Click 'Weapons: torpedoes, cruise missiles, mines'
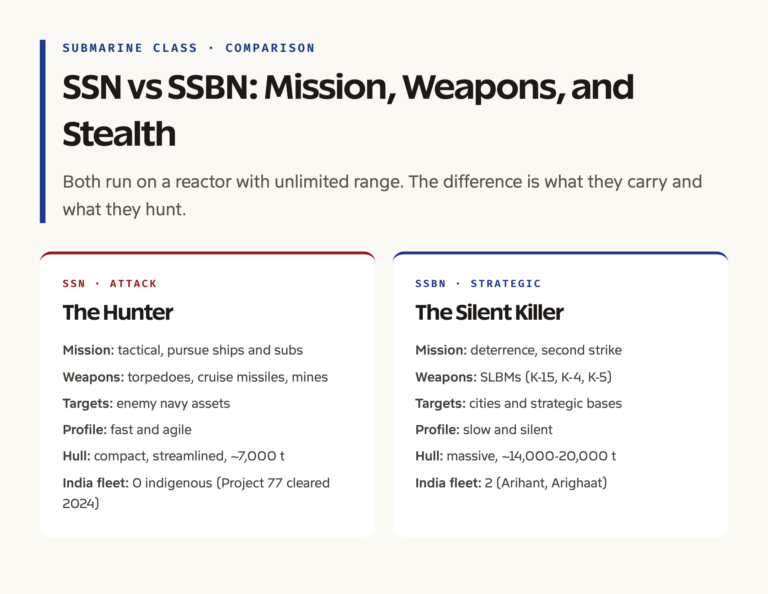The image size is (768, 594). (195, 377)
